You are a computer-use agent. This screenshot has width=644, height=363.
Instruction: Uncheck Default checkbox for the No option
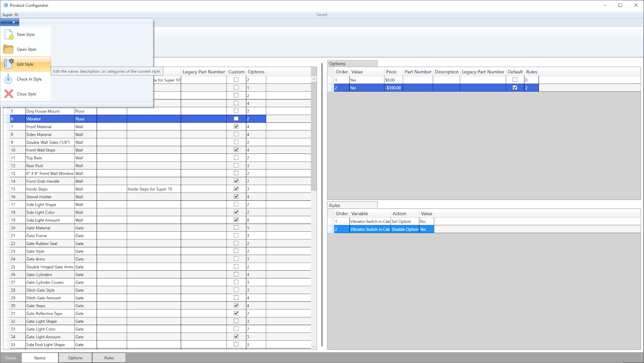pos(515,87)
